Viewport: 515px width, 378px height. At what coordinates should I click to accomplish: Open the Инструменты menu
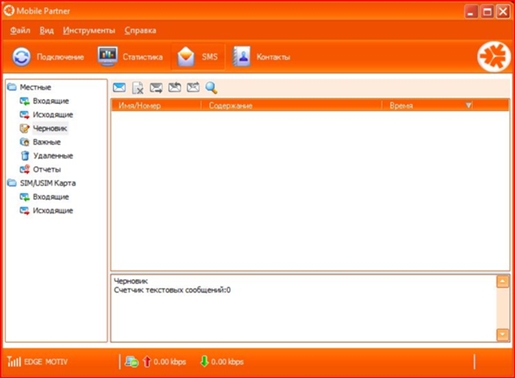tap(89, 31)
